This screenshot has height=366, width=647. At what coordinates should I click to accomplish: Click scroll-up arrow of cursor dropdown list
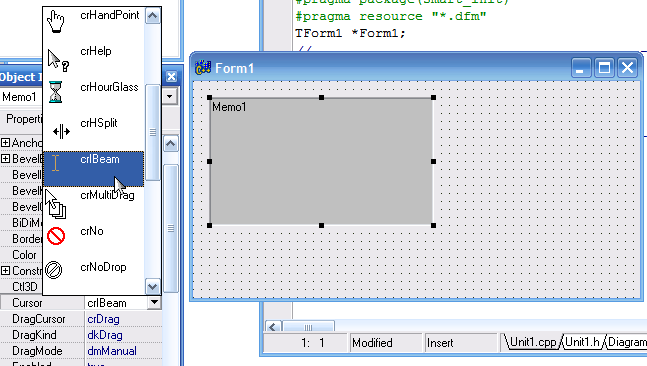tap(152, 16)
